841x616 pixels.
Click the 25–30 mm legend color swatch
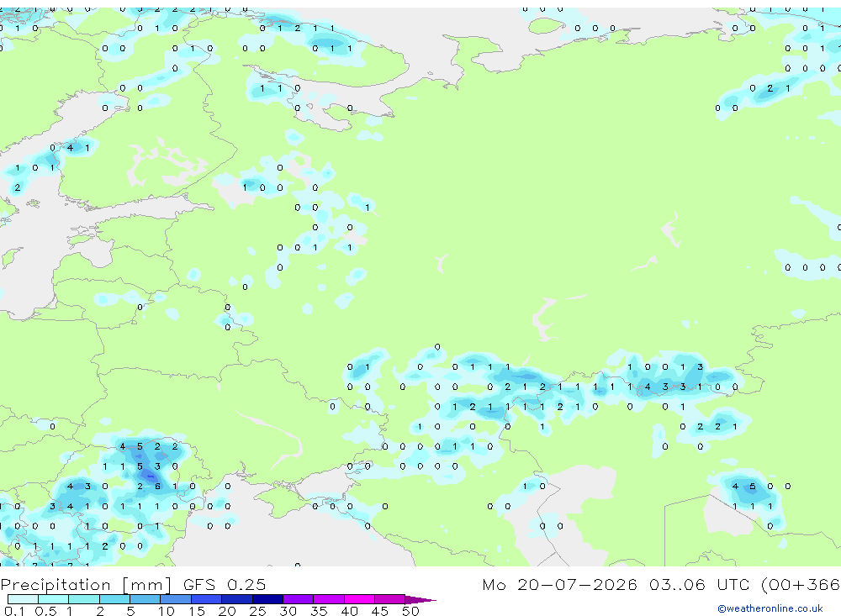[267, 599]
